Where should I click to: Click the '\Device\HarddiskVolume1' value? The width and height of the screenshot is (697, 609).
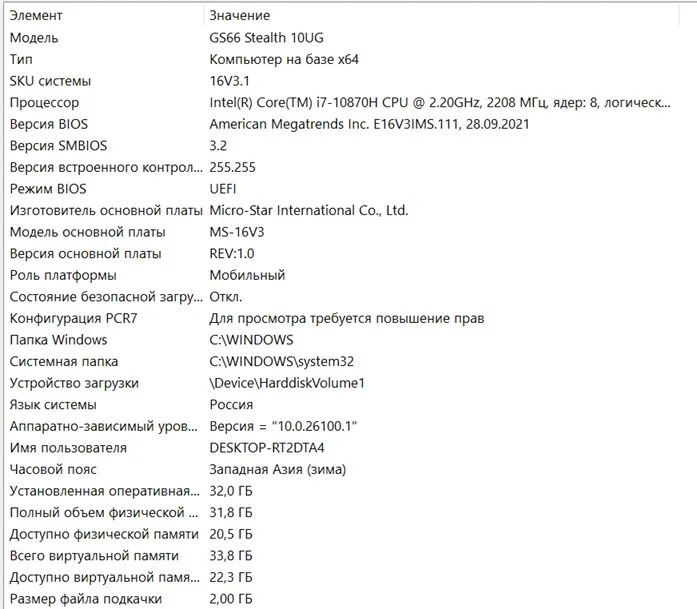pos(287,383)
